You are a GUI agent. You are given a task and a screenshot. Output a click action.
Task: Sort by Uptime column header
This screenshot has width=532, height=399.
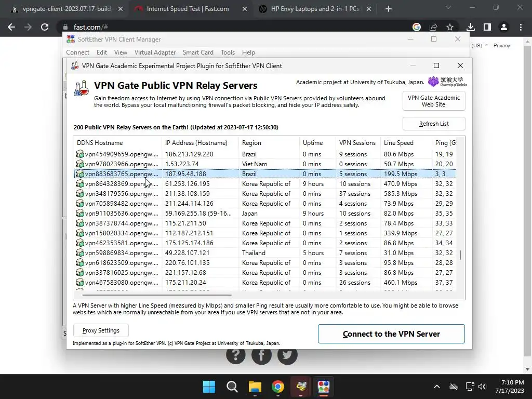[x=317, y=143]
